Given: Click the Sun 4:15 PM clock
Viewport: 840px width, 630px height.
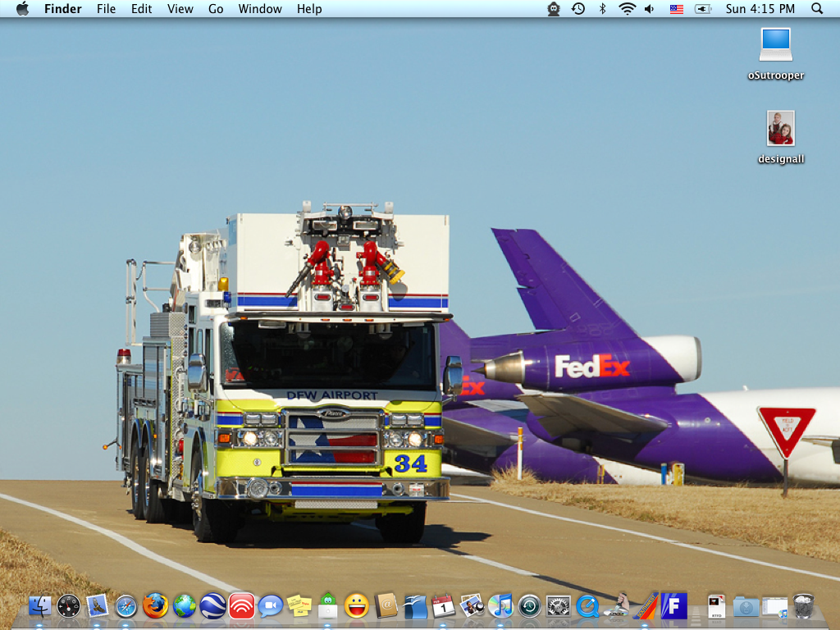Looking at the screenshot, I should click(760, 8).
